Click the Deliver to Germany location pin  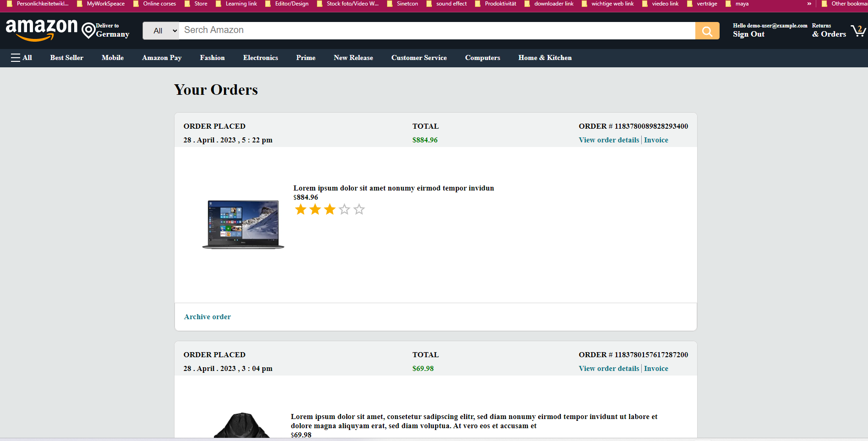(88, 31)
